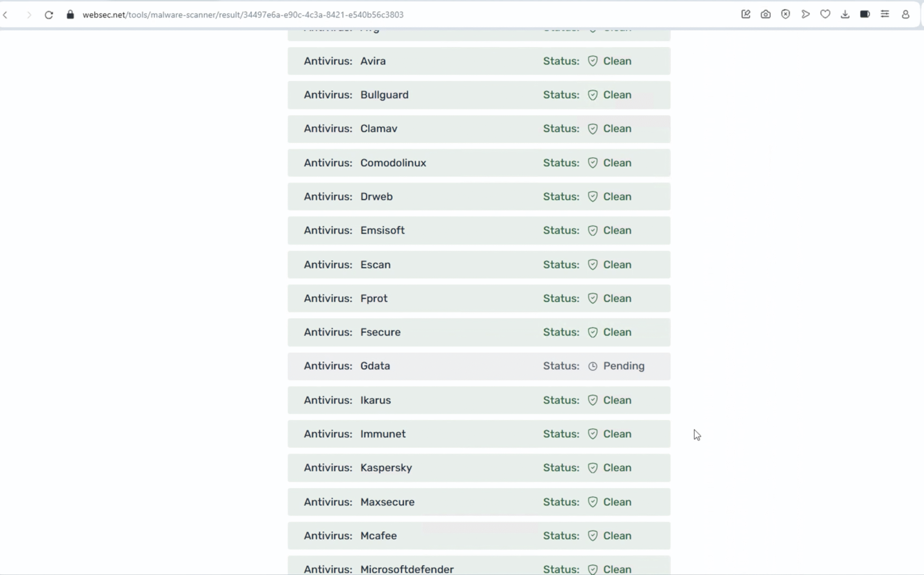The image size is (924, 575).
Task: Add page to bookmarks heart icon
Action: pyautogui.click(x=825, y=14)
